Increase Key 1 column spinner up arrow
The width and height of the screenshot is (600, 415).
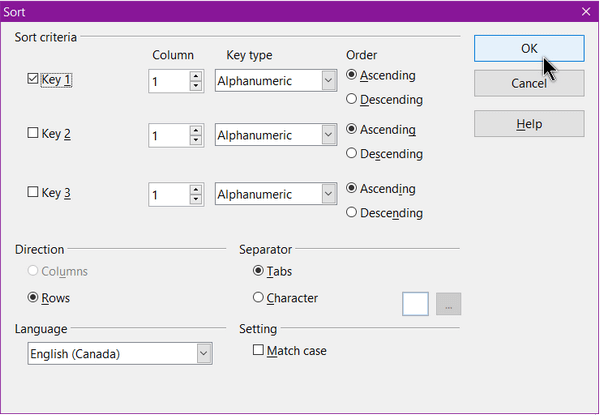tap(196, 75)
